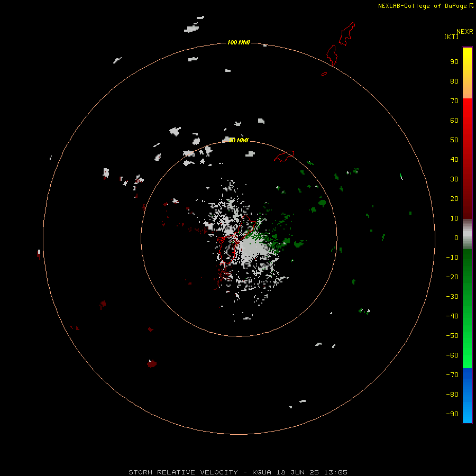
Task: Click the 30 value on the velocity scale
Action: [454, 179]
